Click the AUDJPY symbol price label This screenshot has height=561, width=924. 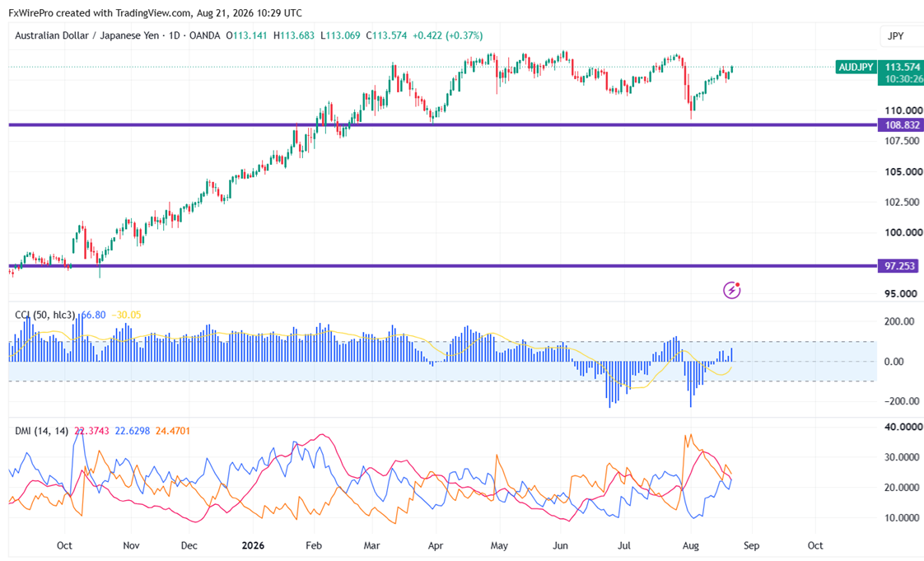[856, 68]
